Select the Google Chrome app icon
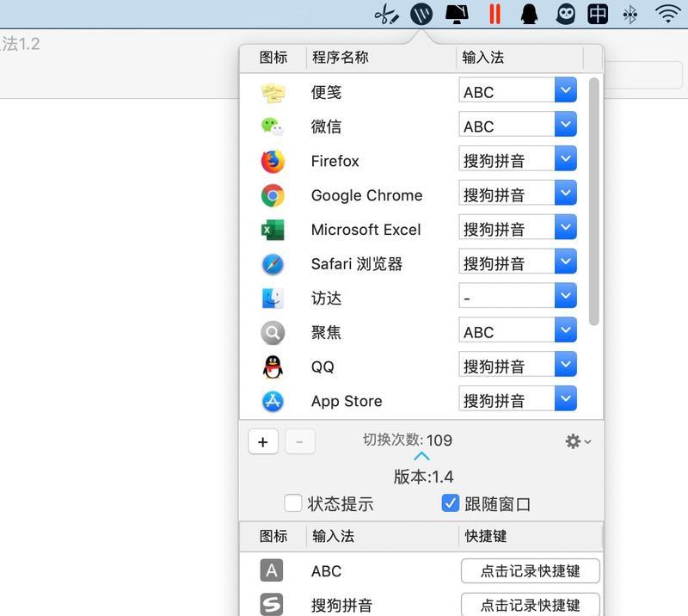This screenshot has width=688, height=616. pos(273,195)
